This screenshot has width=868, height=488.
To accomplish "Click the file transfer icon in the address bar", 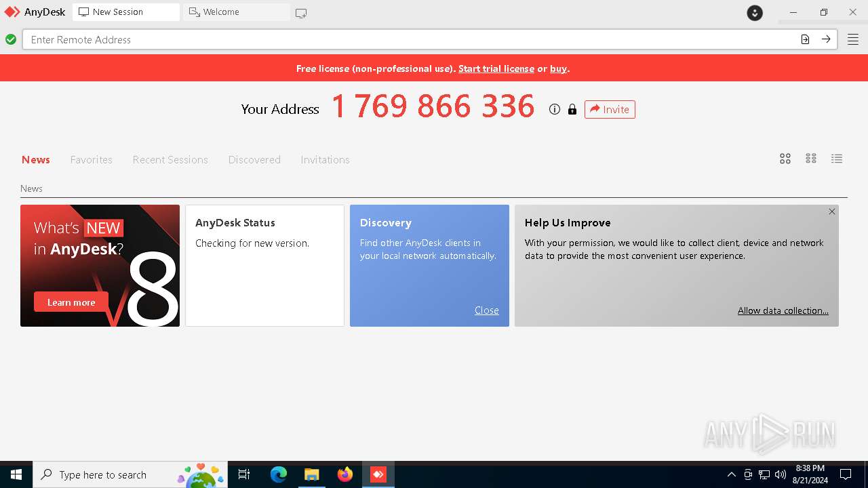I will [805, 39].
